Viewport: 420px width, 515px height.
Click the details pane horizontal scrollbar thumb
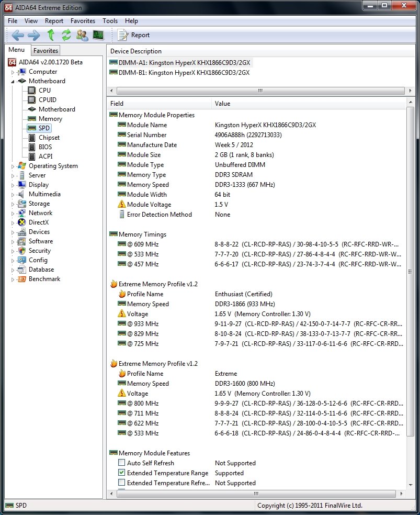tap(256, 494)
